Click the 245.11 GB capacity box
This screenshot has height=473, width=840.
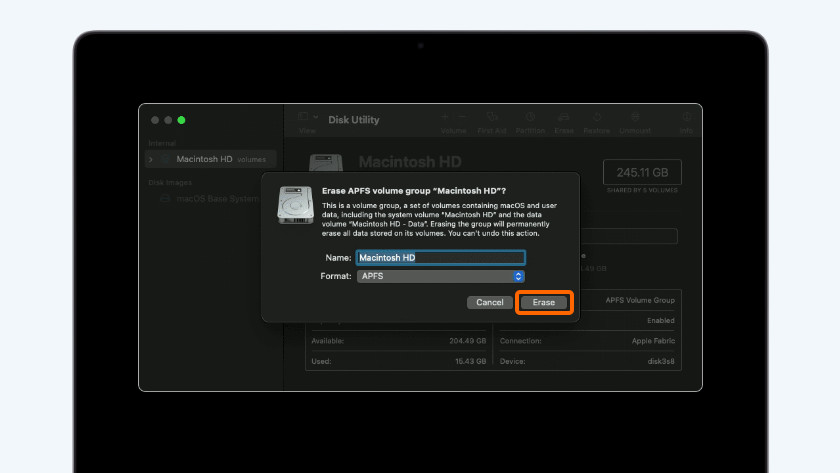pyautogui.click(x=641, y=172)
